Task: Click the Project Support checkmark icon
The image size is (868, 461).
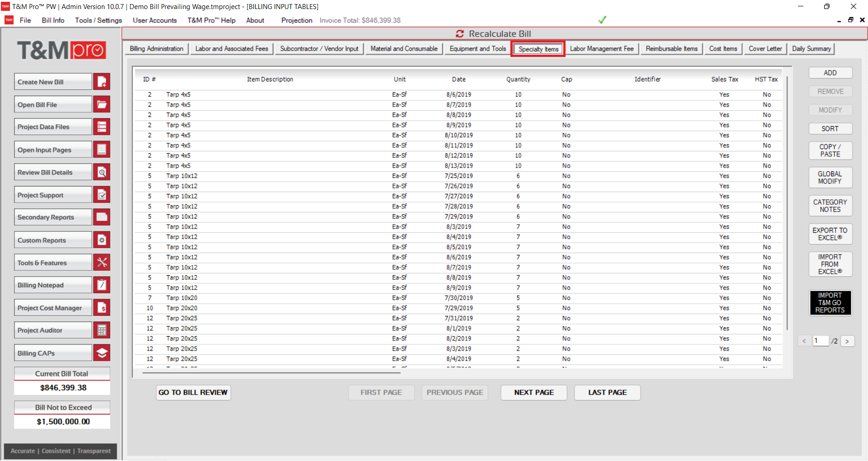Action: (102, 195)
